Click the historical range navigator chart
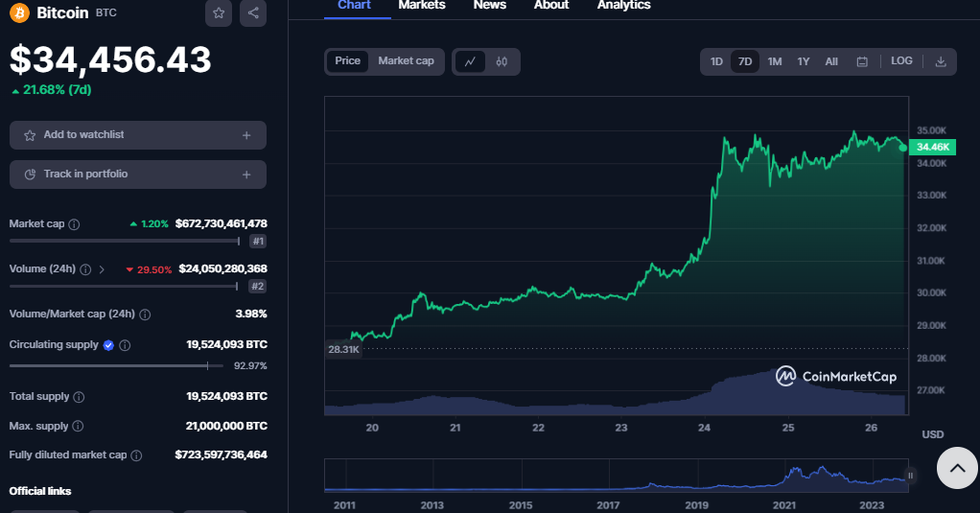The height and width of the screenshot is (513, 980). coord(617,476)
